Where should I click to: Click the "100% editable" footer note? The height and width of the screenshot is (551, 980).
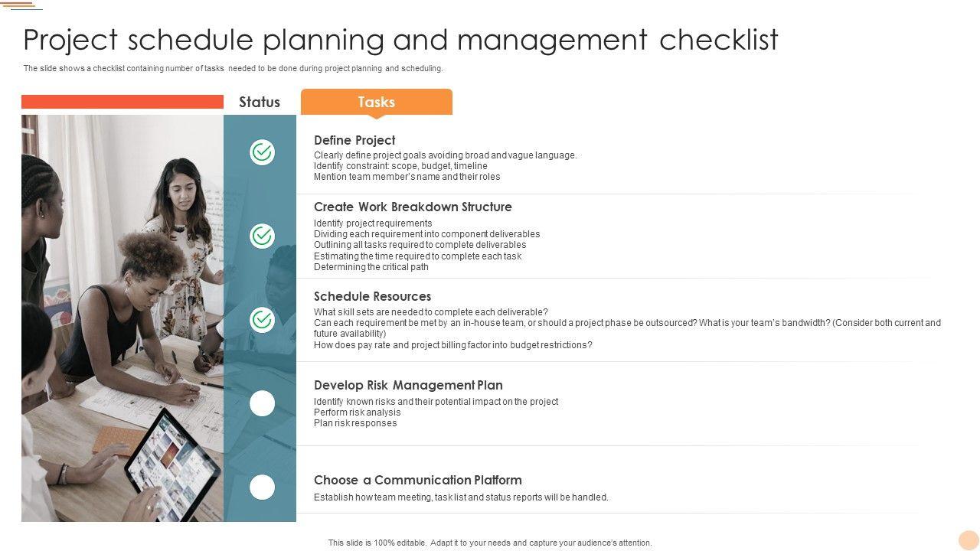click(x=490, y=543)
